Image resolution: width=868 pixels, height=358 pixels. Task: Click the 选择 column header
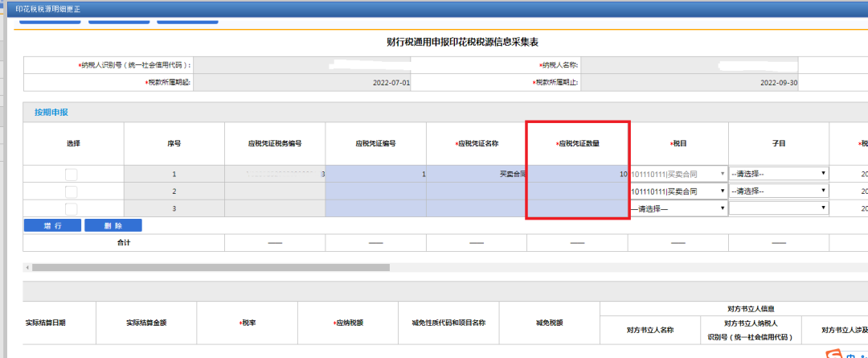coord(74,143)
